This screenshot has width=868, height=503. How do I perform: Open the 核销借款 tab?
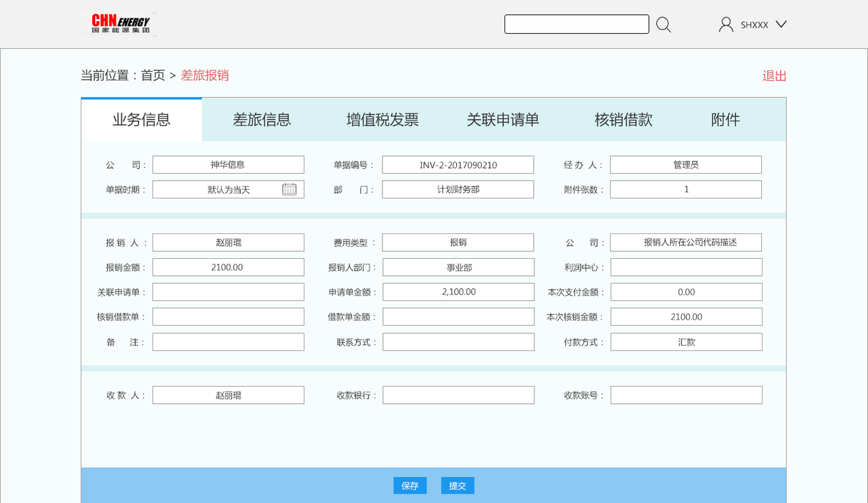(x=623, y=120)
